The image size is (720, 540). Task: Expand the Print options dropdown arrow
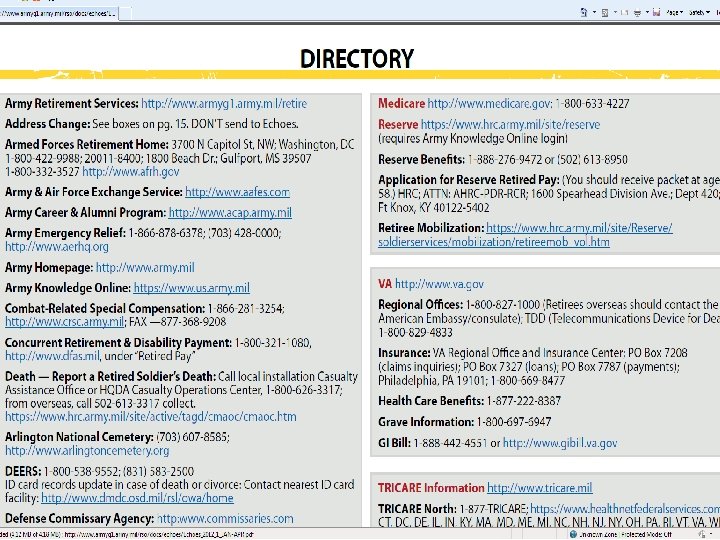(x=647, y=12)
